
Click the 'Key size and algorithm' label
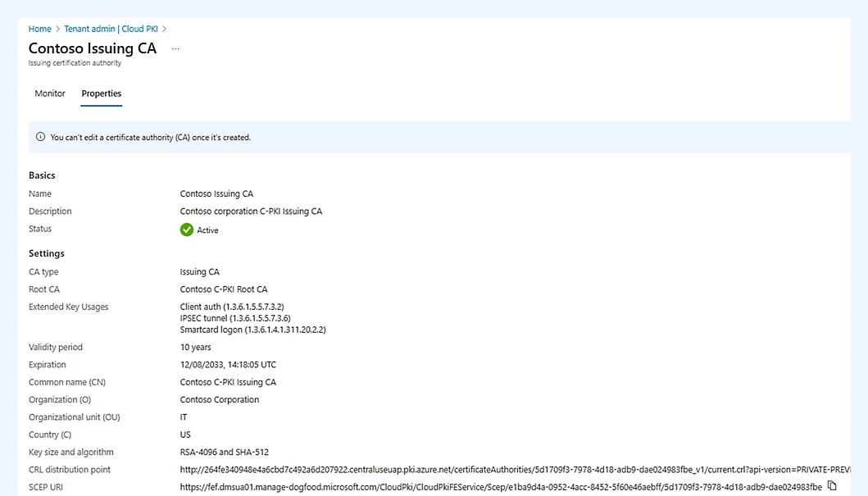point(70,453)
